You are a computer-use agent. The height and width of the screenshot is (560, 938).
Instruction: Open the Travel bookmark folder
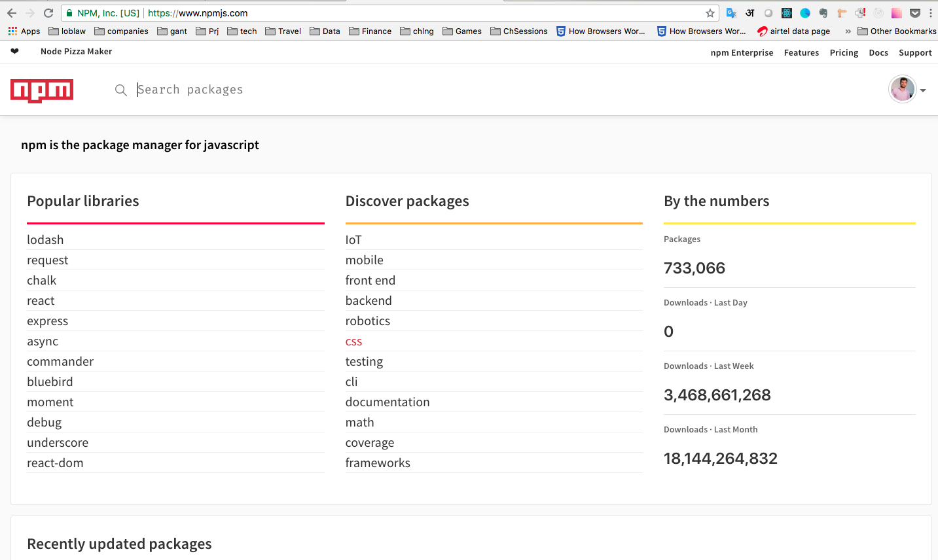[283, 31]
